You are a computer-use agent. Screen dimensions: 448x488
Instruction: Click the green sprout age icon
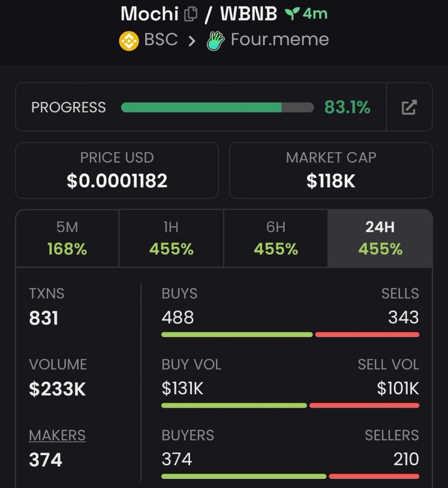coord(291,14)
